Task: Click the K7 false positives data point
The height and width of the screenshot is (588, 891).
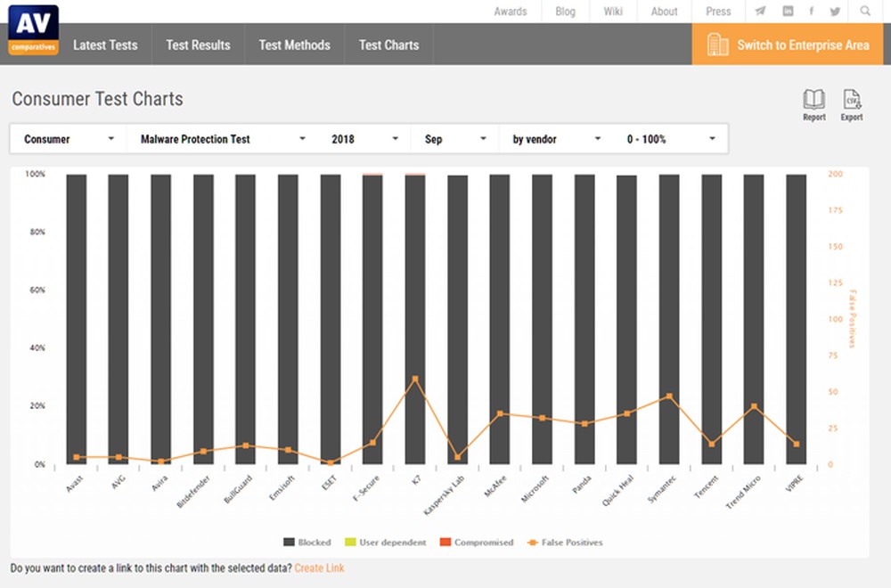Action: 414,379
